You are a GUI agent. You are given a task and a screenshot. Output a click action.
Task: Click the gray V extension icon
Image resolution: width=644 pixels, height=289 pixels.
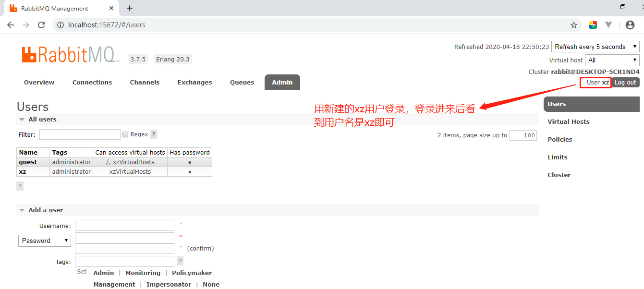608,25
